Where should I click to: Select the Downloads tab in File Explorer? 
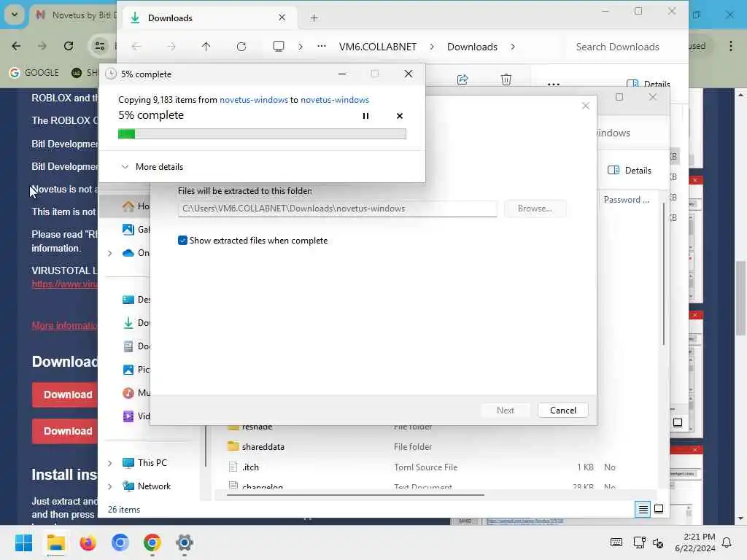[209, 18]
